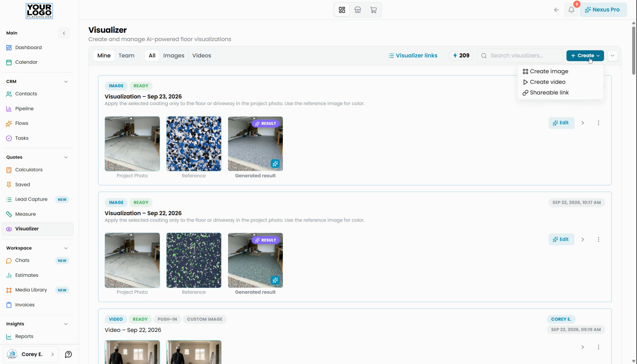Image resolution: width=637 pixels, height=364 pixels.
Task: Collapse the Quotes section
Action: point(66,157)
